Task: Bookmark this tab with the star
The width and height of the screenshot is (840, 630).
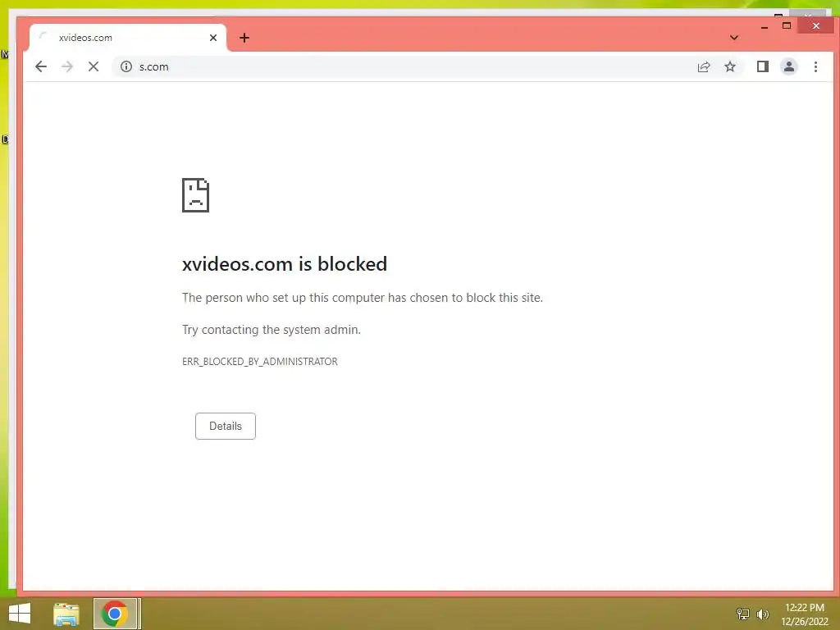Action: pos(729,66)
